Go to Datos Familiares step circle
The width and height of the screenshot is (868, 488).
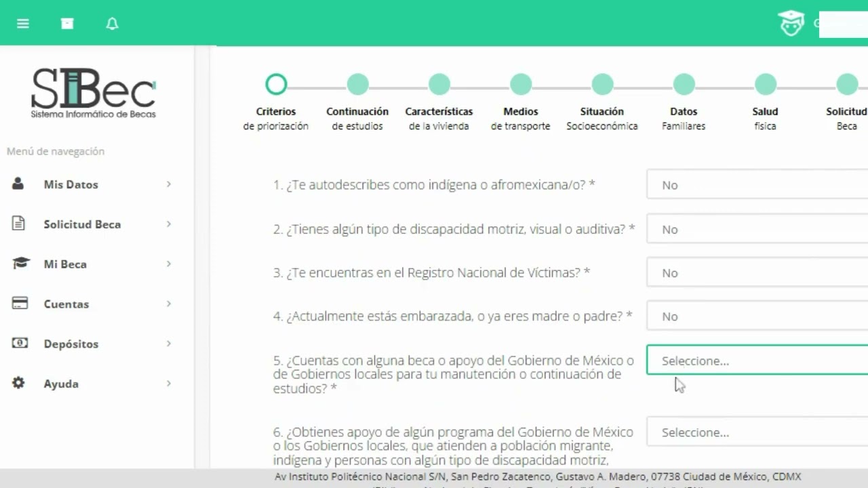click(684, 85)
